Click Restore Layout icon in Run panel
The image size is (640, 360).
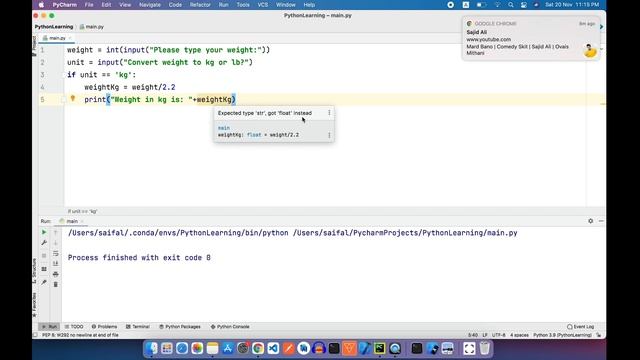coord(44,269)
